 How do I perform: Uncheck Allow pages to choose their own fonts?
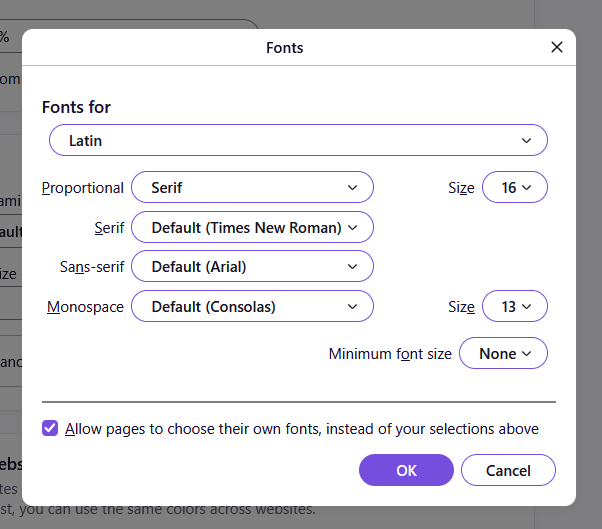[x=50, y=428]
